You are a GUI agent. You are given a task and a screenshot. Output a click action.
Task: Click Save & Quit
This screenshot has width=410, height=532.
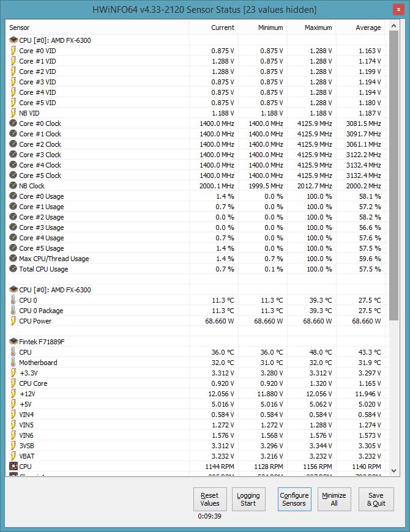pyautogui.click(x=376, y=499)
